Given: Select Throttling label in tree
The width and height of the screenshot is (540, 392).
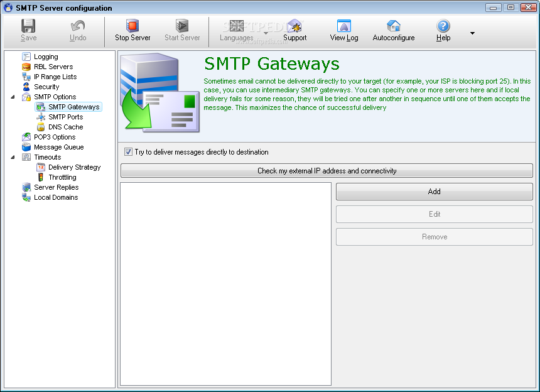Looking at the screenshot, I should click(x=62, y=177).
